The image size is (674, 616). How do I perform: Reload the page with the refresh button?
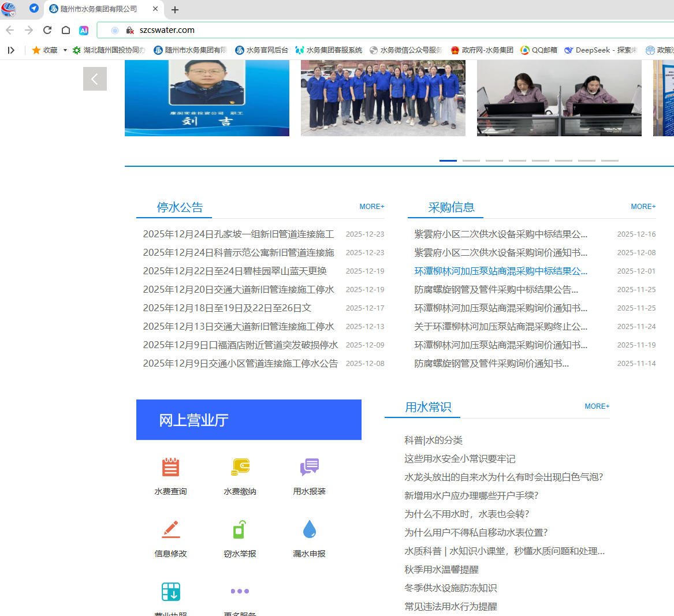[x=47, y=30]
